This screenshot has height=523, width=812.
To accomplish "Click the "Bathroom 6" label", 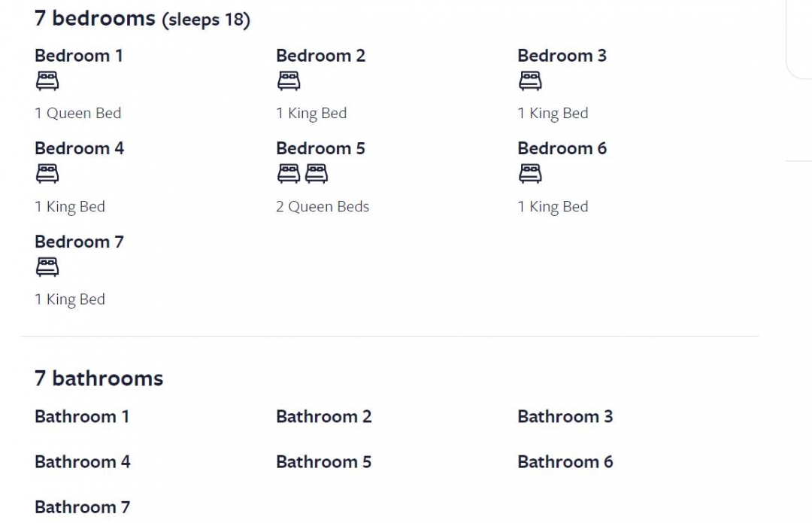I will coord(565,461).
